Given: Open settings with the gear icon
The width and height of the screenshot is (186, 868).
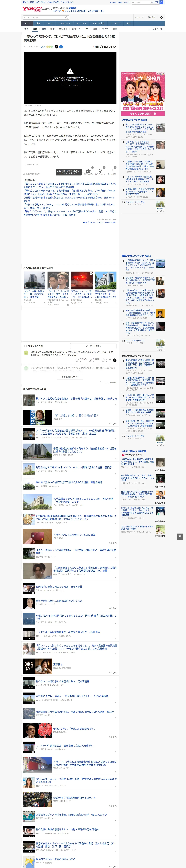Looking at the screenshot, I should click(x=161, y=18).
